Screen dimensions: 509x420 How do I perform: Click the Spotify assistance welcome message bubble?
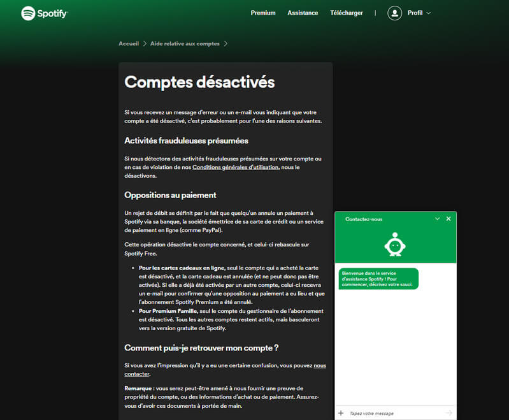click(378, 279)
